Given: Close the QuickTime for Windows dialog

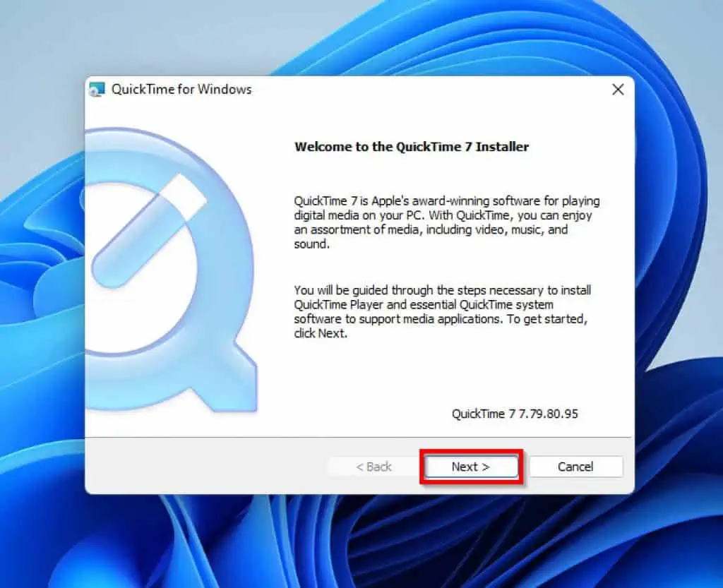Looking at the screenshot, I should pos(618,90).
